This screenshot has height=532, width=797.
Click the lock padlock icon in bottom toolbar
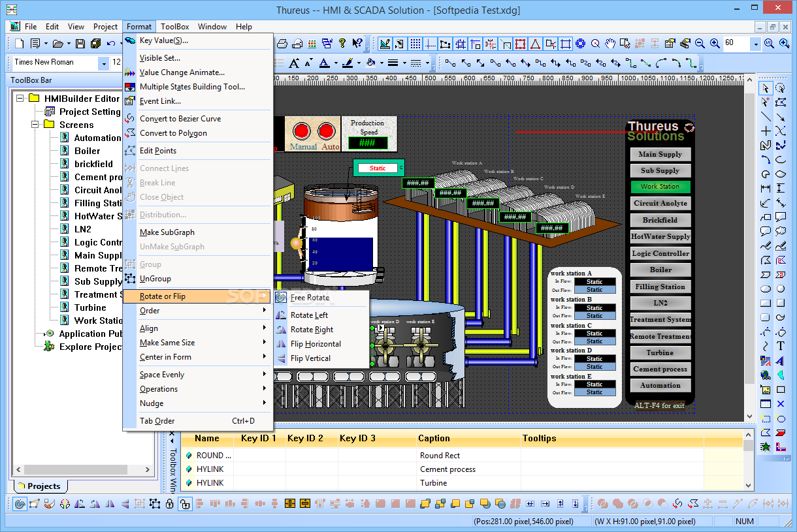(x=170, y=503)
